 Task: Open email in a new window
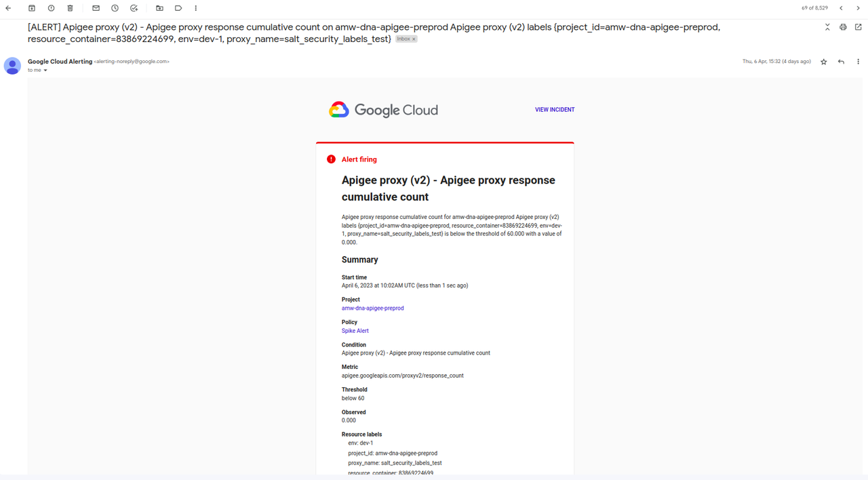click(858, 27)
